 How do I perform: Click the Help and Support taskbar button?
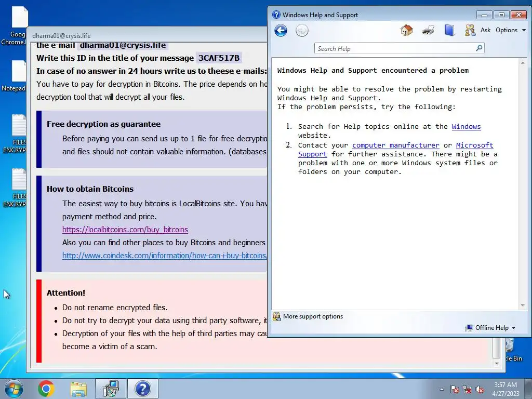[x=142, y=389]
